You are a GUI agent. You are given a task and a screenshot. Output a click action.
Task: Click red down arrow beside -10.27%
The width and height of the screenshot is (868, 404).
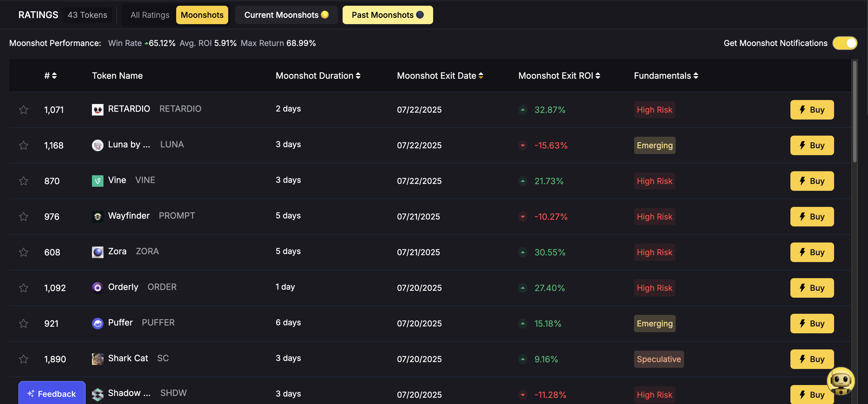click(523, 217)
